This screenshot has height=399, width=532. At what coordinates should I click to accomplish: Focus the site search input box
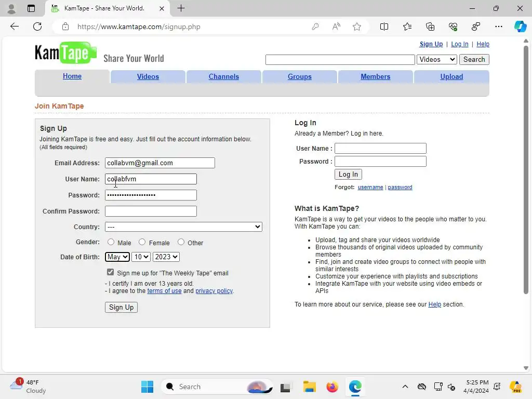(x=340, y=59)
